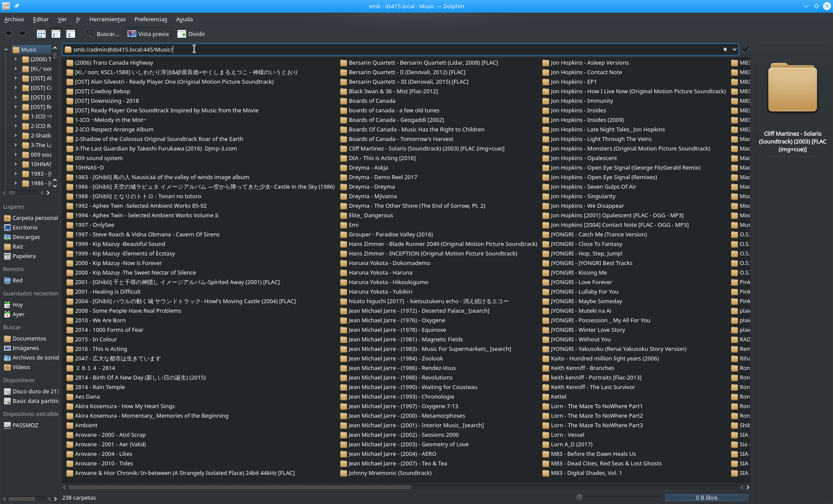
Task: Click the forward navigation arrow
Action: tap(22, 33)
